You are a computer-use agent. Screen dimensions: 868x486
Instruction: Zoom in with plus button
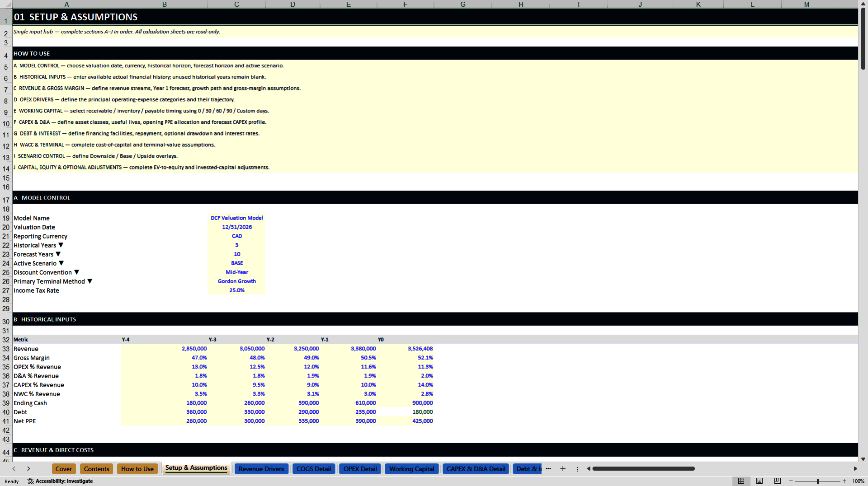844,481
